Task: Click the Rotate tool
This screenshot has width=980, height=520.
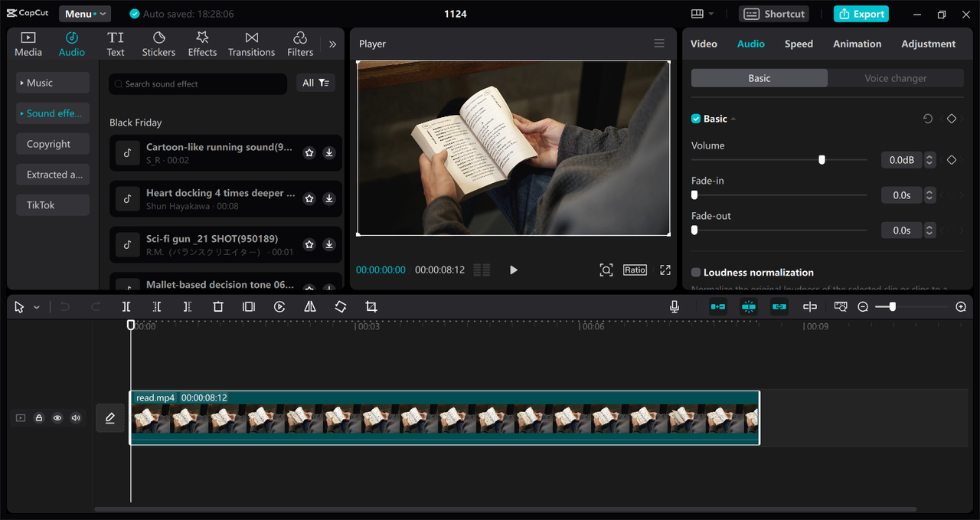Action: click(x=341, y=306)
